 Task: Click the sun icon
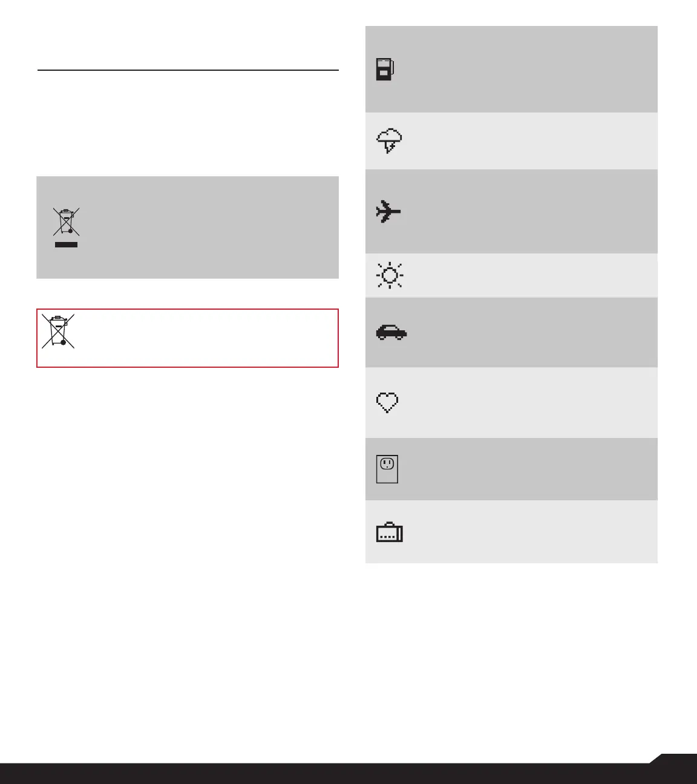click(x=390, y=275)
